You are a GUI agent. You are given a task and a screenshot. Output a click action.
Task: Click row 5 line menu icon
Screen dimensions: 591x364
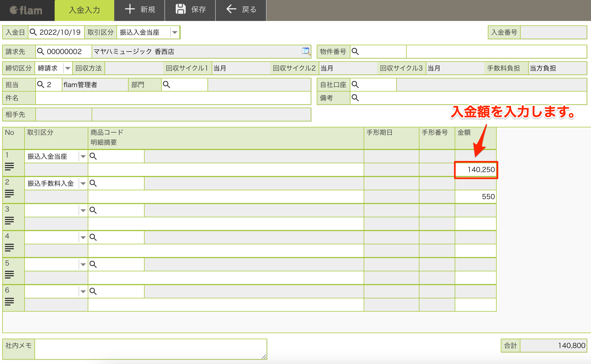(x=9, y=275)
